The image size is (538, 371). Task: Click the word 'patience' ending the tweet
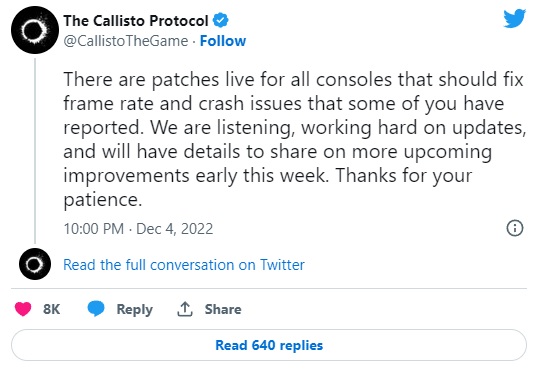pyautogui.click(x=101, y=200)
